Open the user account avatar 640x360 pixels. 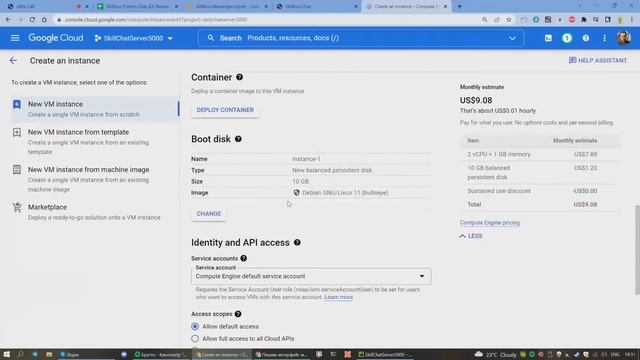pyautogui.click(x=623, y=38)
